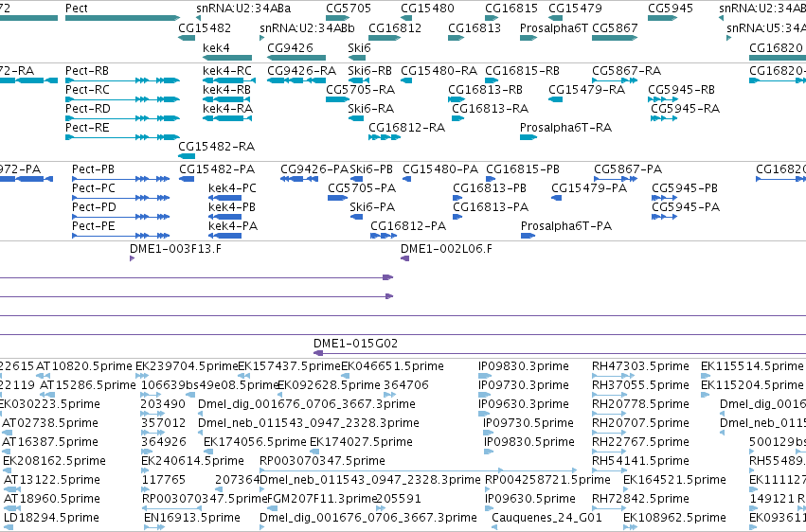The image size is (806, 532).
Task: Select the IP09830.3prime EST label
Action: [x=523, y=366]
